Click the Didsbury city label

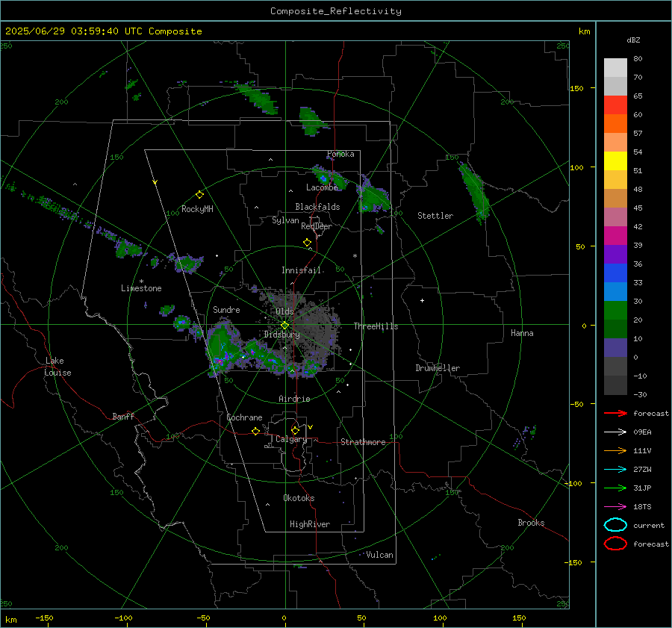[281, 335]
